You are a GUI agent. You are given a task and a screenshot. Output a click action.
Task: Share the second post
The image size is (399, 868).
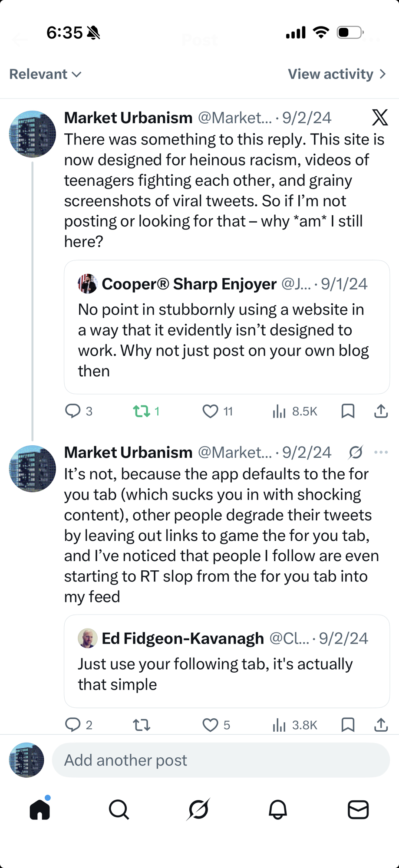(x=381, y=724)
